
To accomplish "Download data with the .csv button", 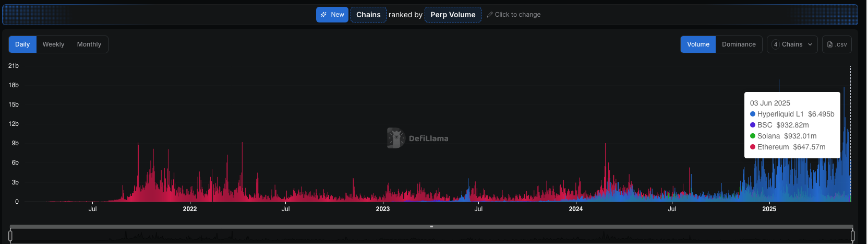I will coord(837,44).
